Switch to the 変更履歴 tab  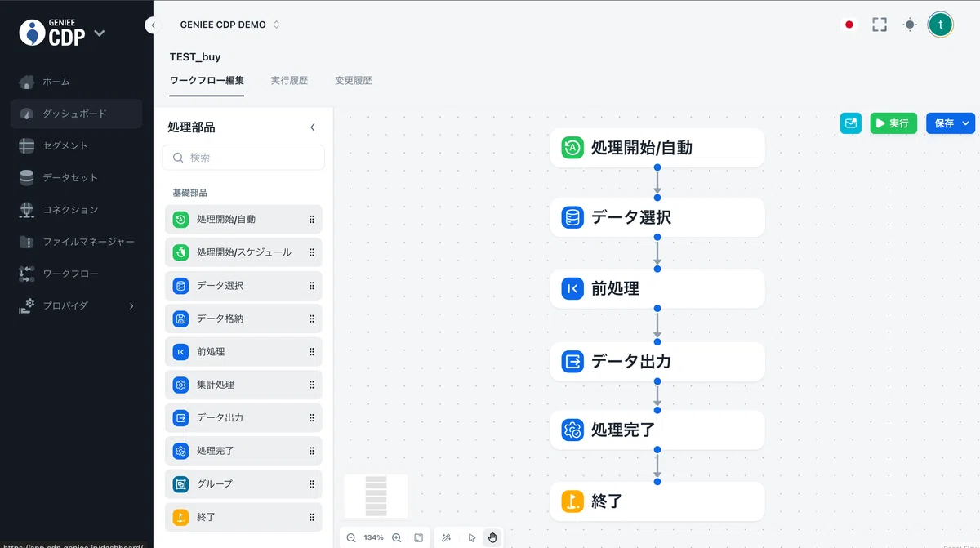coord(353,81)
